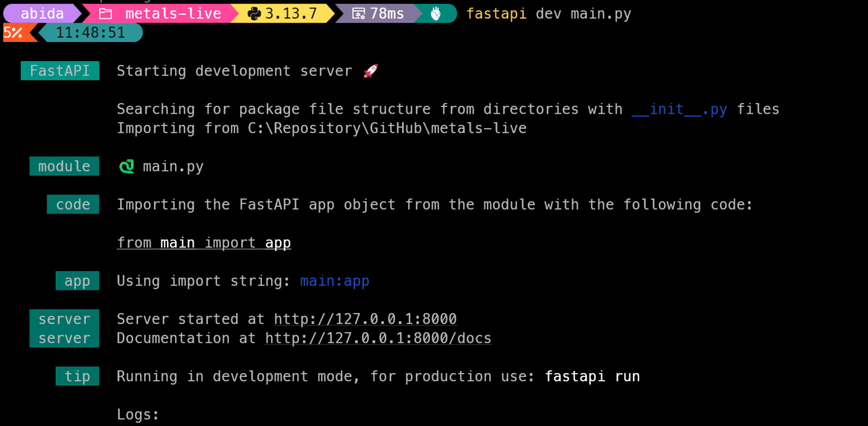Viewport: 868px width, 426px height.
Task: Click the flame icon in the teal prompt segment
Action: click(435, 14)
